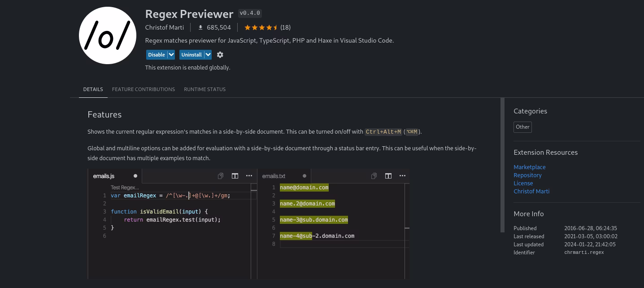Click the Categories heading
Viewport: 644px width, 288px height.
point(530,111)
